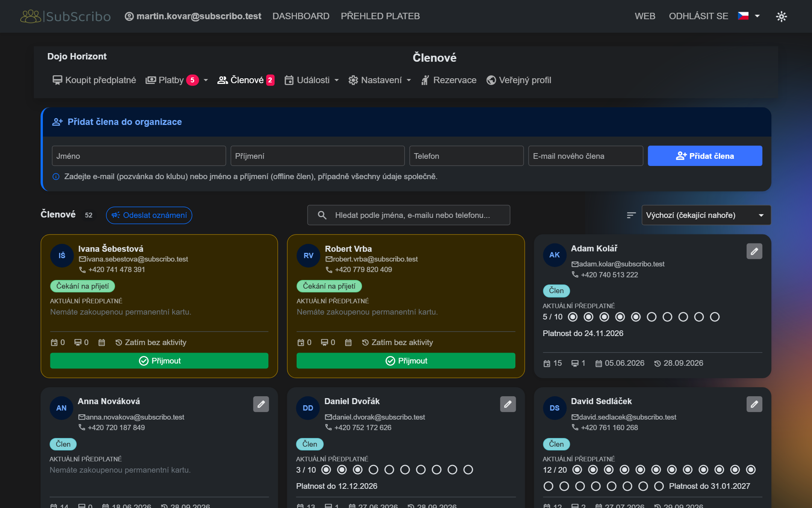Focus the E-mail nového člena field
This screenshot has width=812, height=508.
coord(585,156)
